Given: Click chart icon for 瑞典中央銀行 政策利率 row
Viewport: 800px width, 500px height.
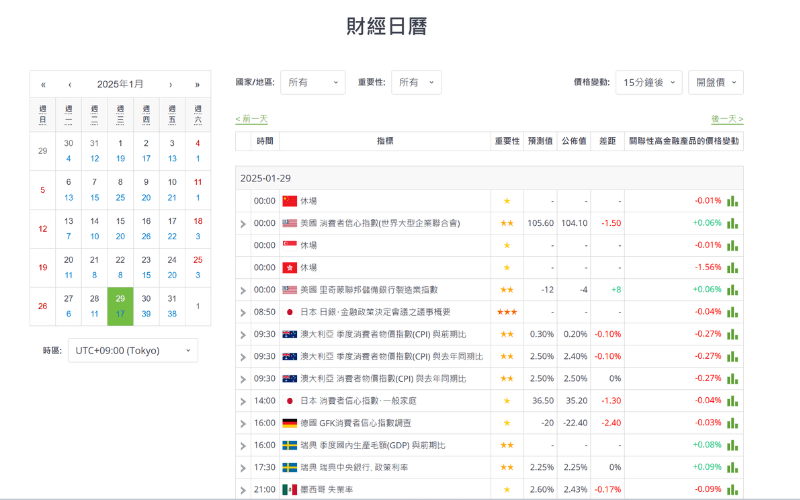Looking at the screenshot, I should 733,466.
